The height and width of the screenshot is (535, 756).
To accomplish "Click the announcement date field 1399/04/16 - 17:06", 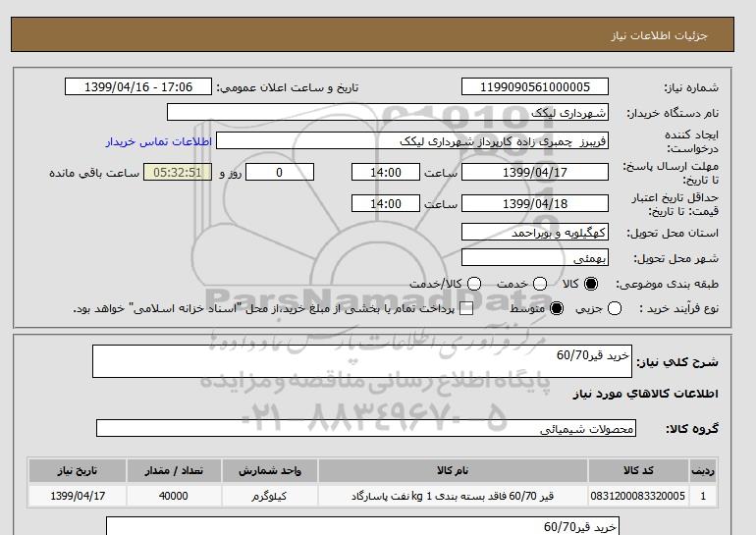I will click(138, 86).
